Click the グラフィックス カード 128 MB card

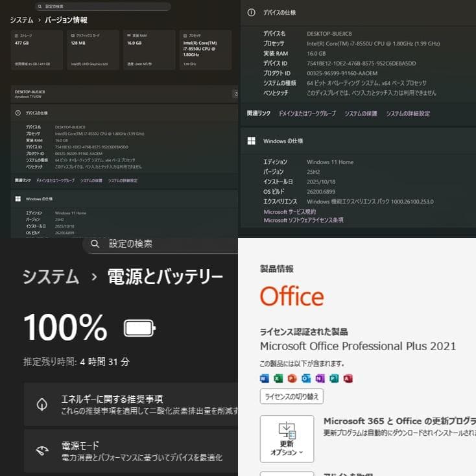(93, 50)
